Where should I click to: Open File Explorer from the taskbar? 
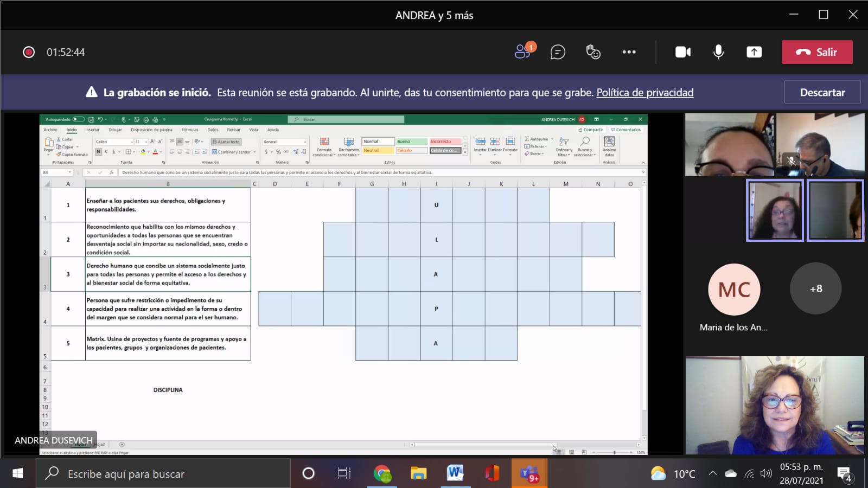tap(418, 473)
